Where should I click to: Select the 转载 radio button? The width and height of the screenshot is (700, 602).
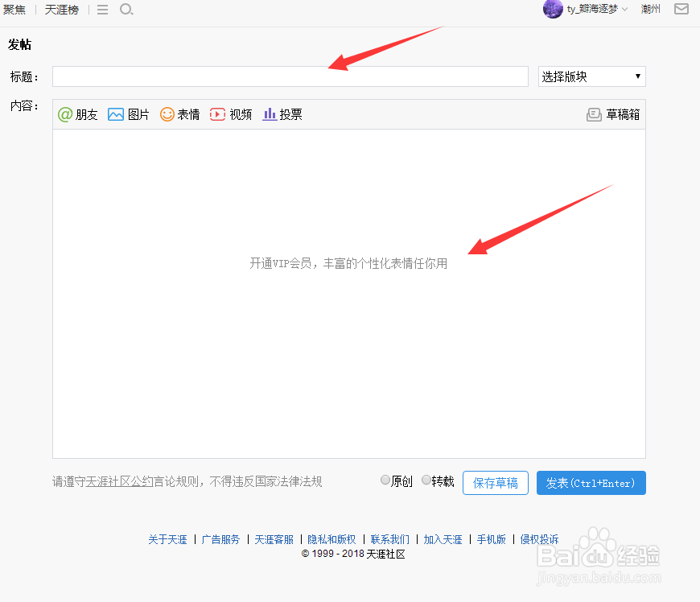(x=426, y=480)
